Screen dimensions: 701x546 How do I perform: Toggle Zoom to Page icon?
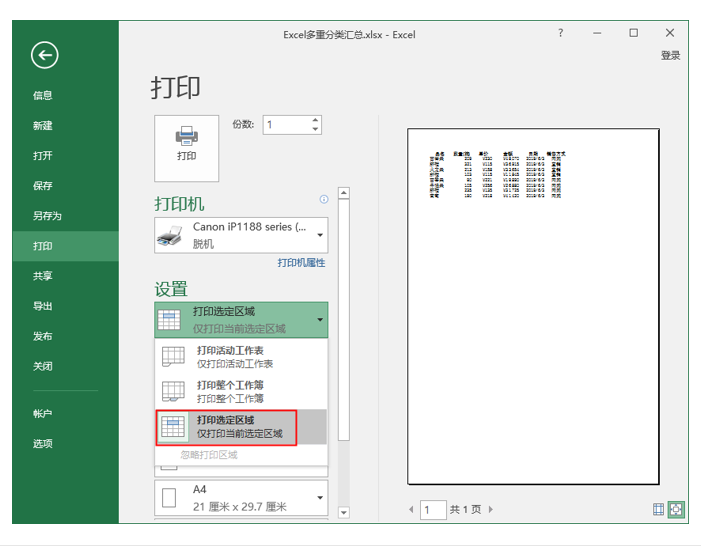[676, 509]
